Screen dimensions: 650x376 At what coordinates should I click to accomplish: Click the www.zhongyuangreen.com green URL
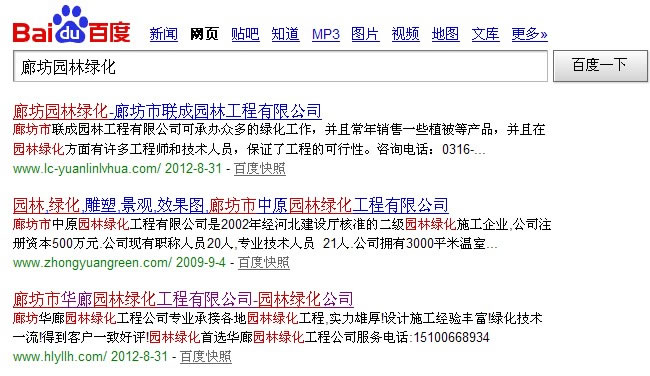(92, 262)
